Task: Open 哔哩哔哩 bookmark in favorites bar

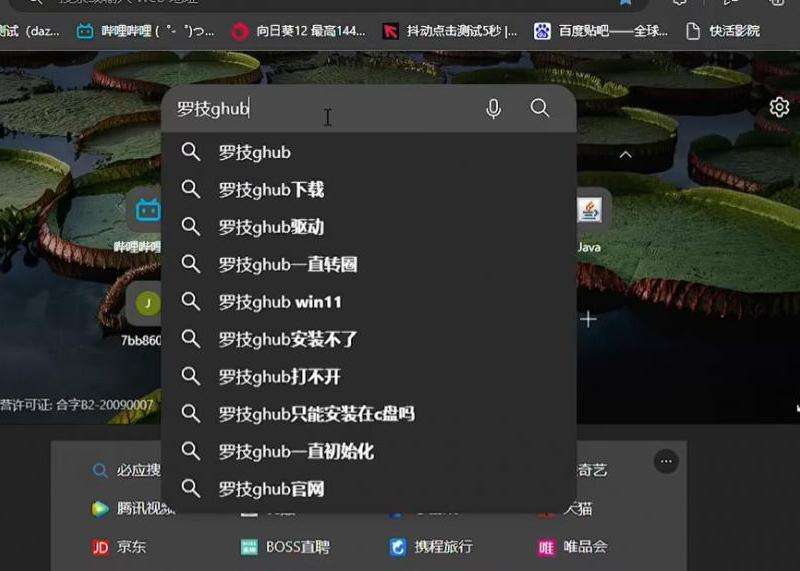Action: [145, 31]
